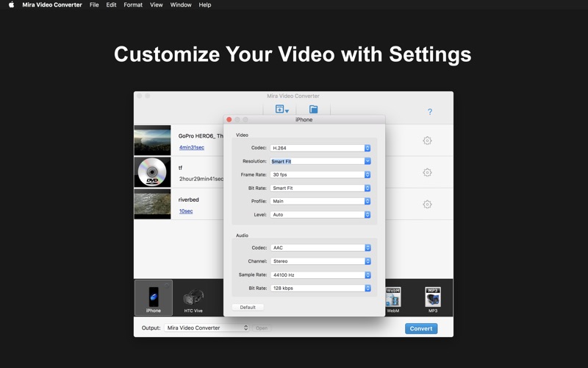Close the iPhone settings dialog with red button

click(x=229, y=119)
